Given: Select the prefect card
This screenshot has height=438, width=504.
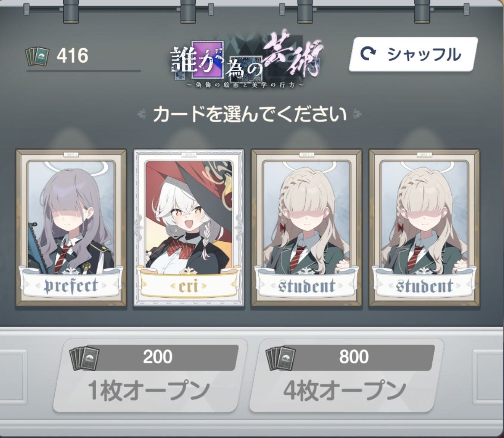Looking at the screenshot, I should pos(71,227).
